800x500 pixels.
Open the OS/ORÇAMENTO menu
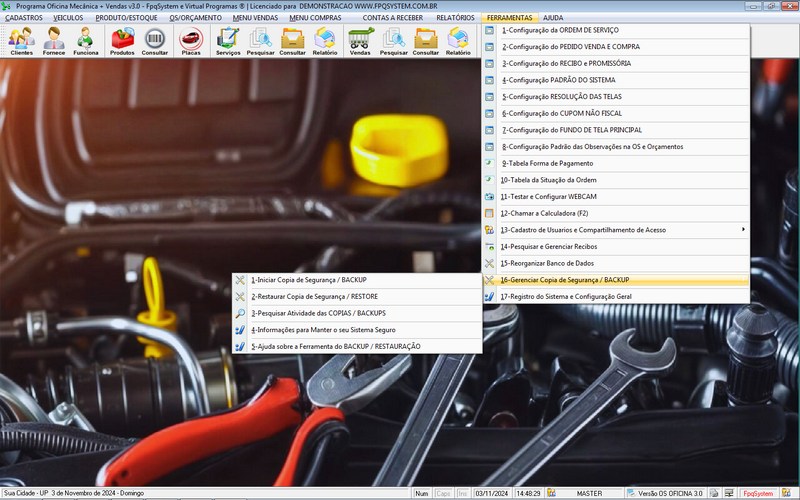pyautogui.click(x=195, y=18)
